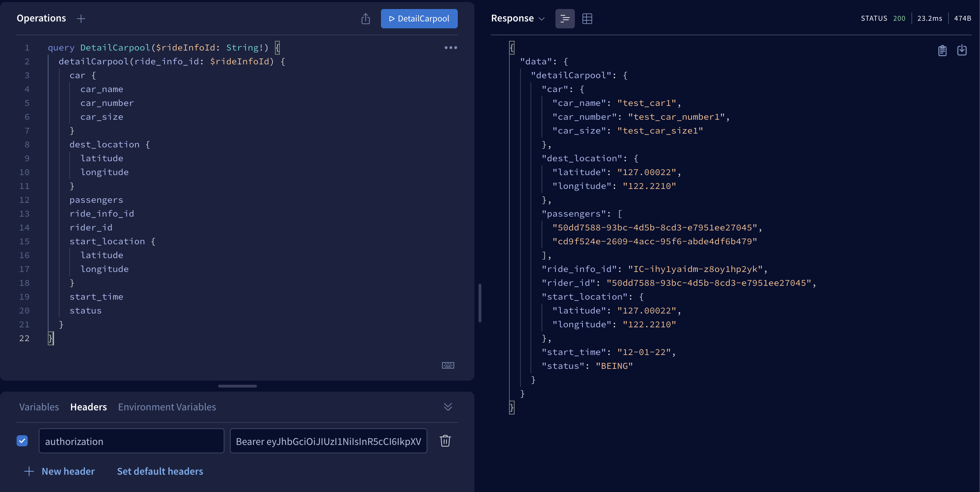Run the DetailCarpool query
Viewport: 980px width, 492px height.
point(419,19)
